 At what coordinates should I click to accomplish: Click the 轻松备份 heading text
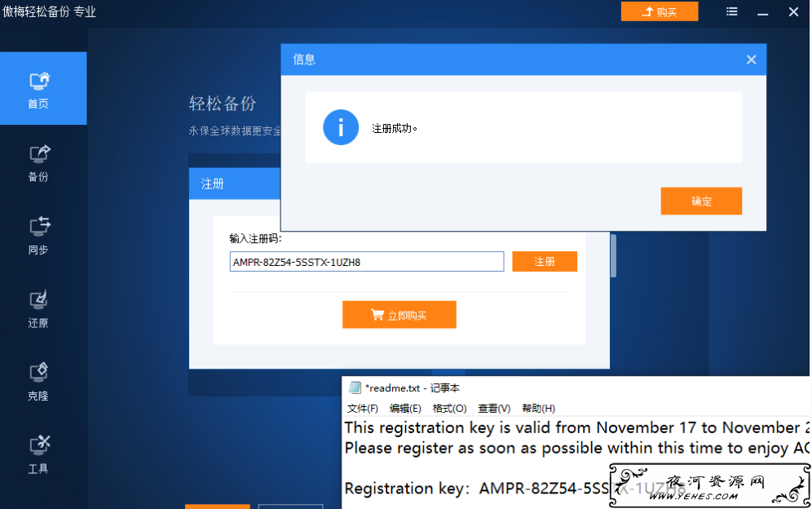coord(223,104)
